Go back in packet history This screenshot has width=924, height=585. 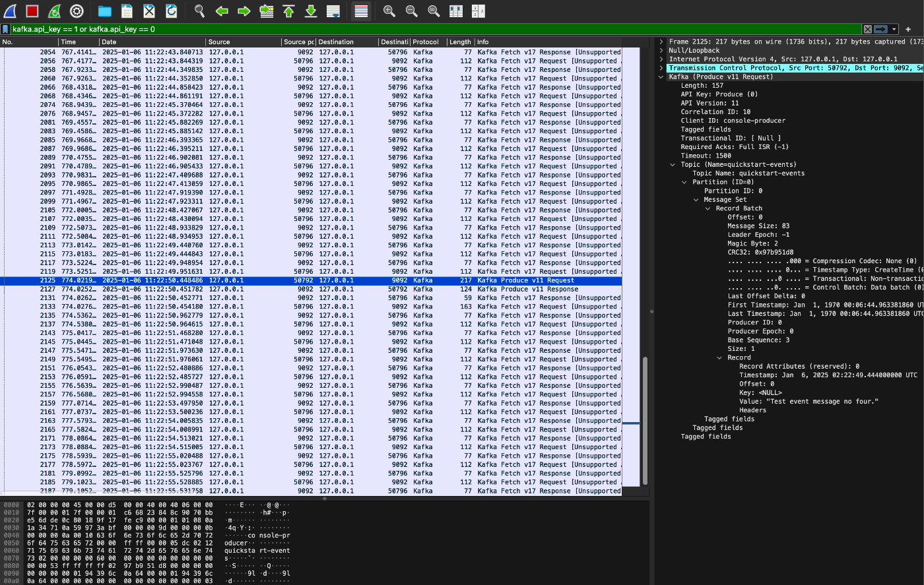(x=222, y=11)
